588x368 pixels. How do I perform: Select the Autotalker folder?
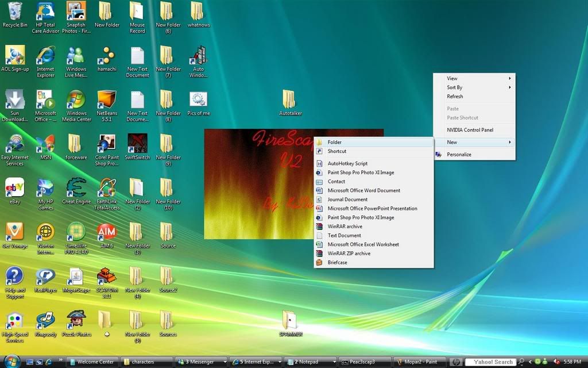pyautogui.click(x=290, y=102)
